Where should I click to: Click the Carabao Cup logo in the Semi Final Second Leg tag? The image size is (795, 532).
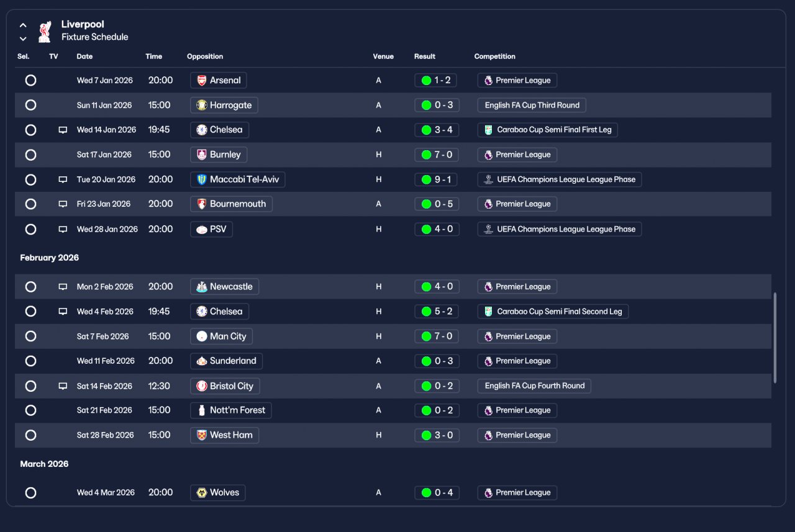click(489, 312)
